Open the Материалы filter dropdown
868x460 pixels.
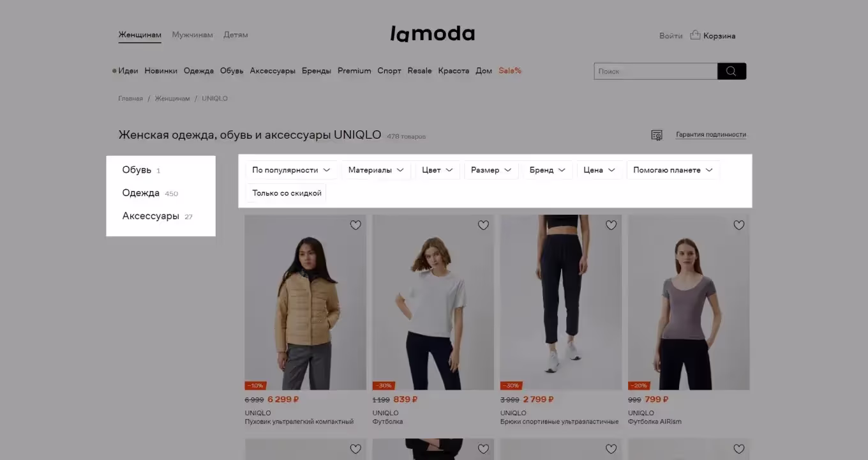(x=376, y=170)
